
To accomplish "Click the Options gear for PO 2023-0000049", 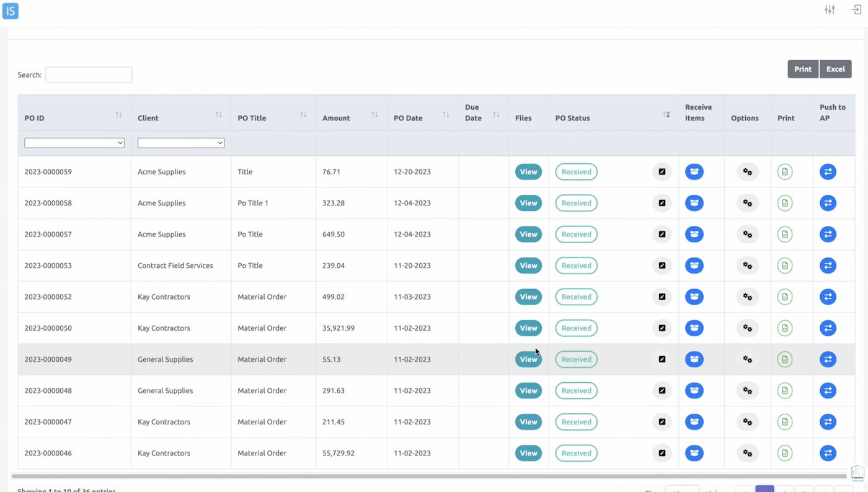I will point(747,359).
